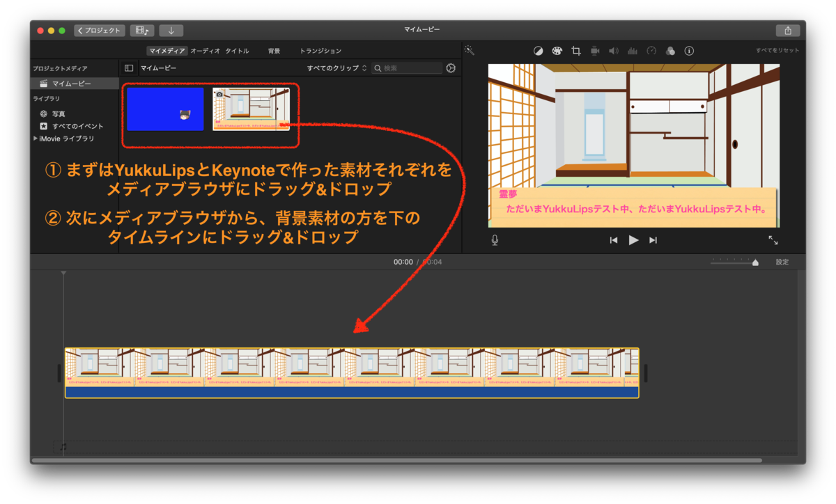
Task: Select the blue YukkuLips clip thumbnail
Action: [x=165, y=109]
